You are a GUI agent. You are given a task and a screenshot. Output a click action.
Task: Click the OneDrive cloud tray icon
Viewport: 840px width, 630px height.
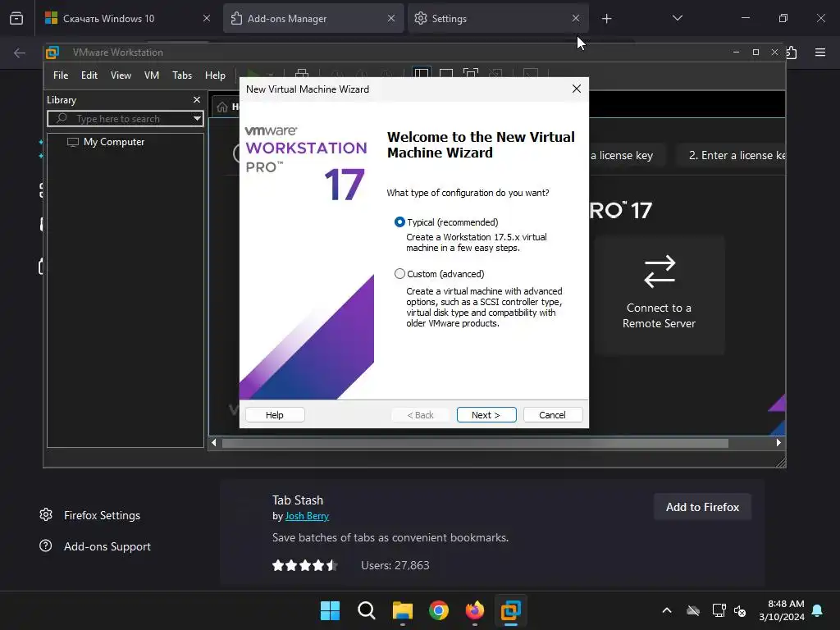tap(693, 610)
